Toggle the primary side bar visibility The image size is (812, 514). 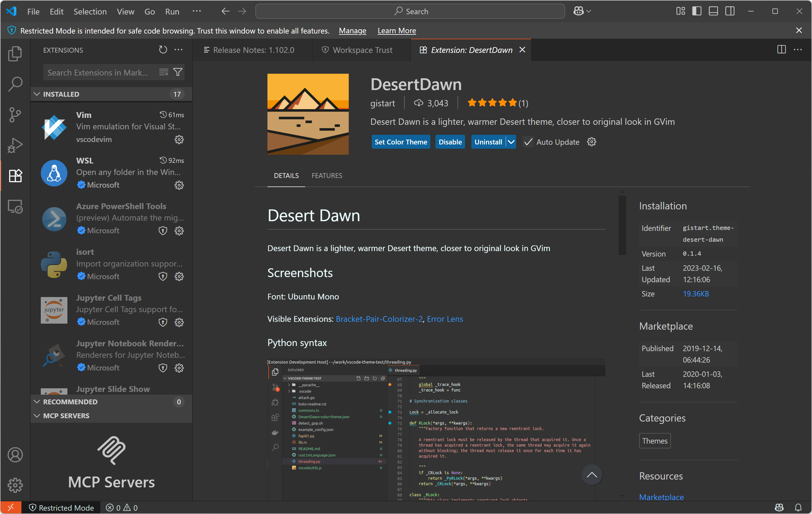point(697,11)
